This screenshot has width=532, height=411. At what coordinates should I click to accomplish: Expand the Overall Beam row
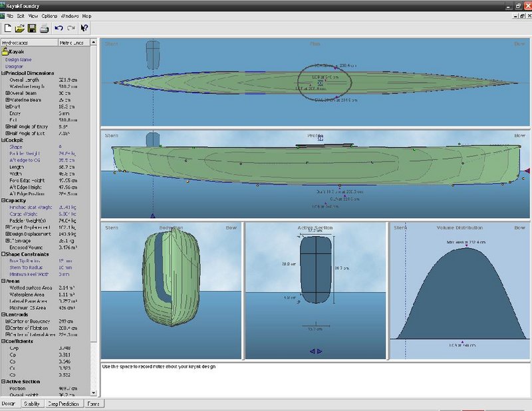point(7,93)
